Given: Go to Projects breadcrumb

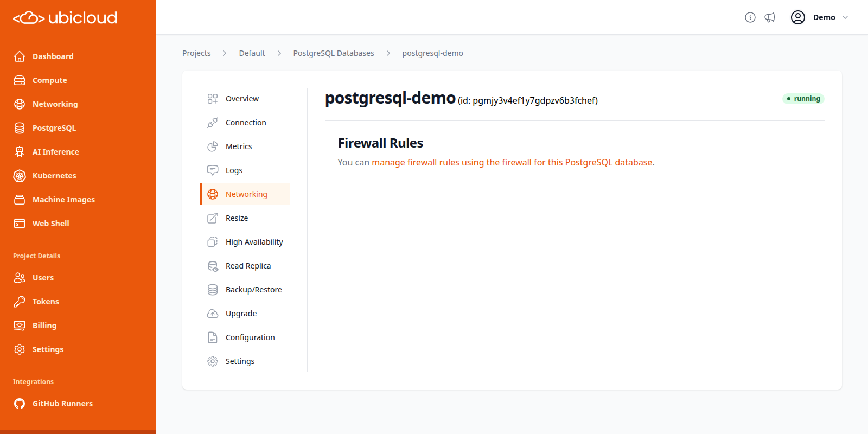Looking at the screenshot, I should tap(196, 53).
